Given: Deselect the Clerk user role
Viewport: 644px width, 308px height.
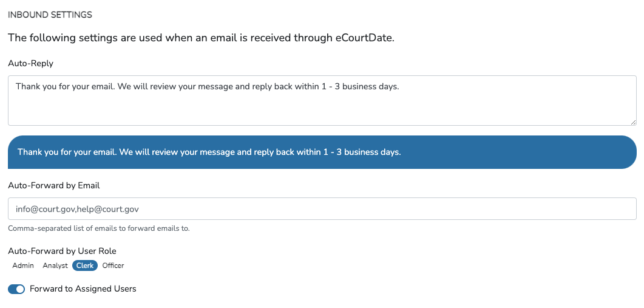Looking at the screenshot, I should pyautogui.click(x=85, y=265).
